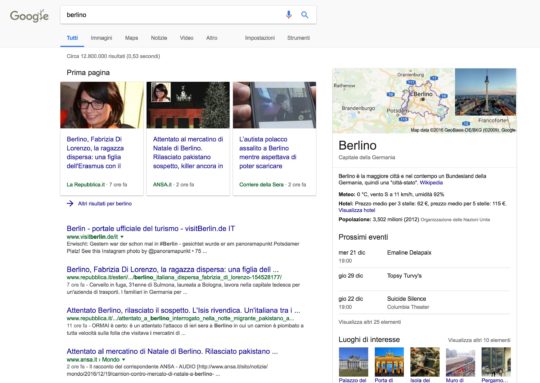This screenshot has width=540, height=383.
Task: Click the Strumenti button
Action: [298, 38]
